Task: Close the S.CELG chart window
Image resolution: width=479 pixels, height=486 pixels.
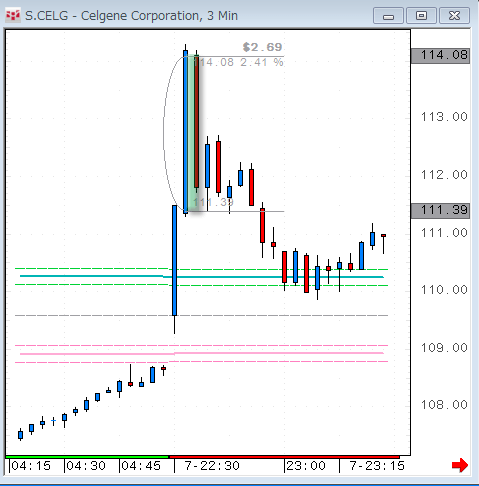Action: (454, 16)
